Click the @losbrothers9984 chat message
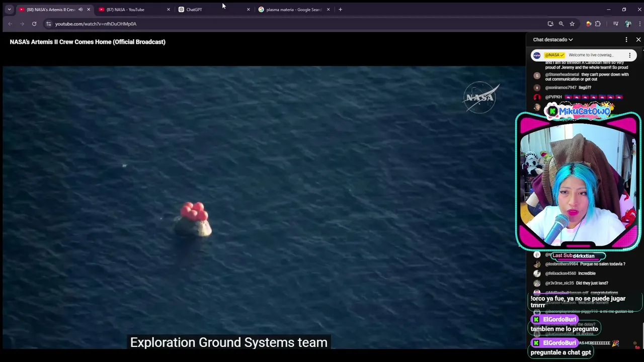Screen dimensions: 644x362 585,264
